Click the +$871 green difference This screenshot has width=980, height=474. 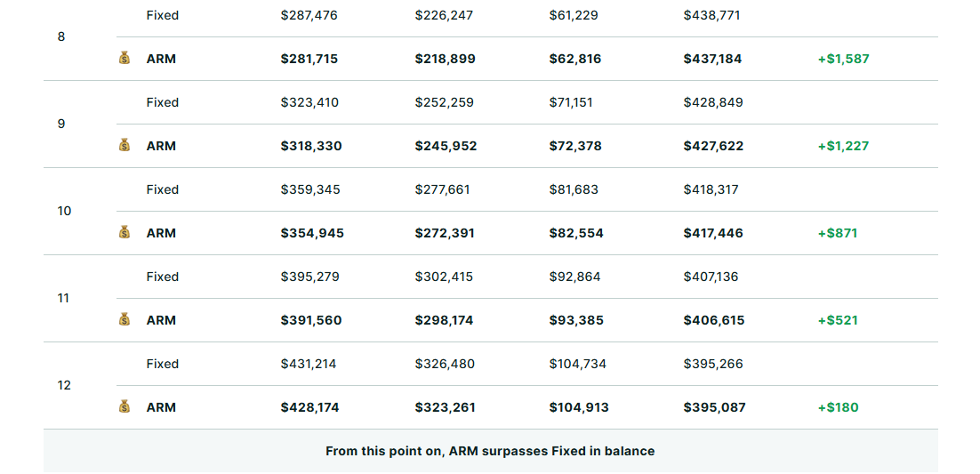click(838, 233)
